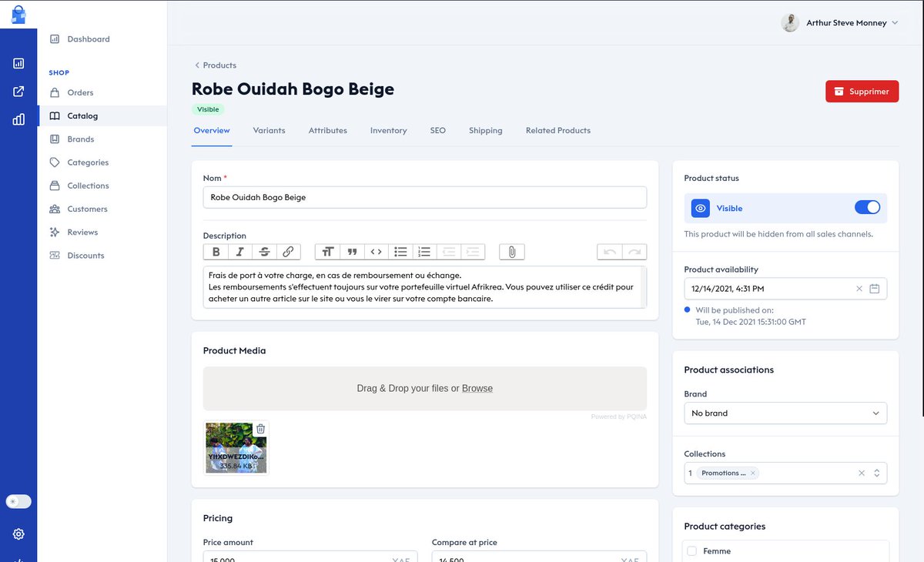Open the Shipping tab
The width and height of the screenshot is (924, 562).
[485, 130]
